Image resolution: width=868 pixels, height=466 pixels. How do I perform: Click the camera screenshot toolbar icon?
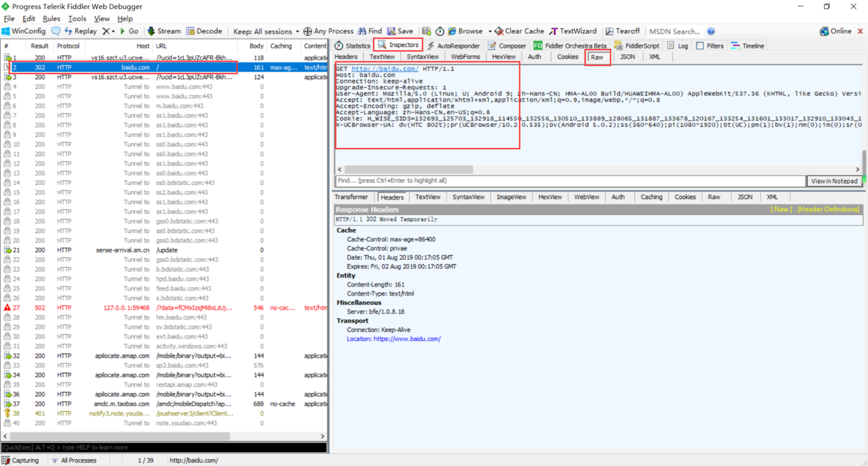pyautogui.click(x=426, y=32)
